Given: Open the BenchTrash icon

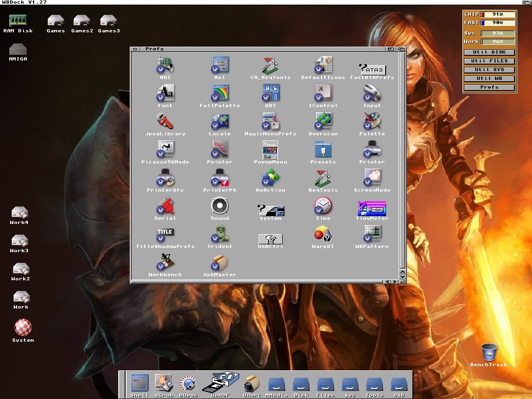Looking at the screenshot, I should [489, 352].
